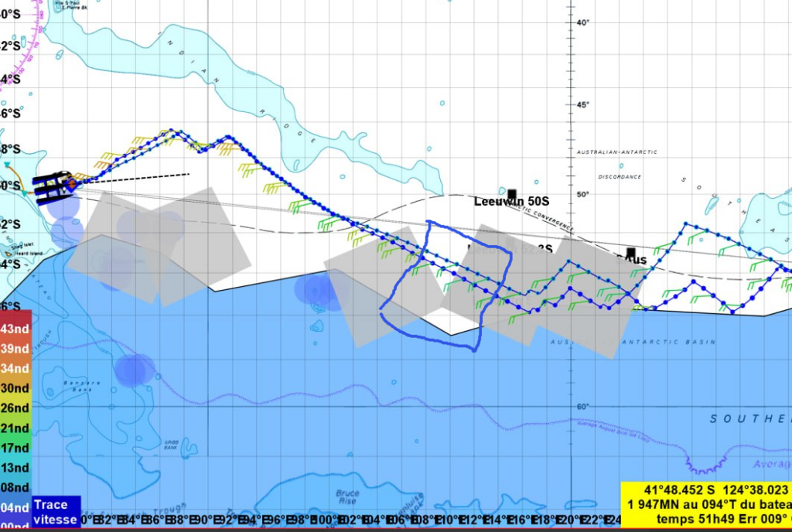Click the boat icon at route start
792x532 pixels.
point(53,186)
